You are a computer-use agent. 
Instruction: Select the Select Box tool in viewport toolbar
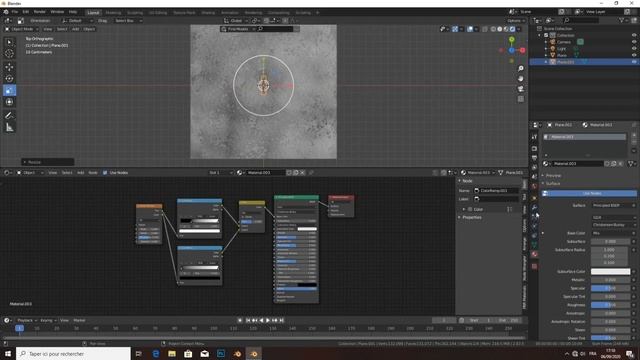(9, 42)
